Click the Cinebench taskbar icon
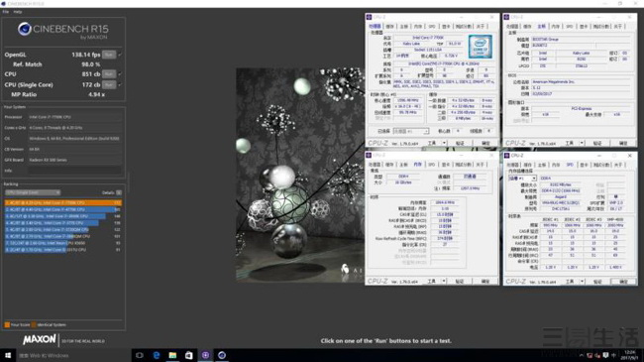 pyautogui.click(x=222, y=355)
